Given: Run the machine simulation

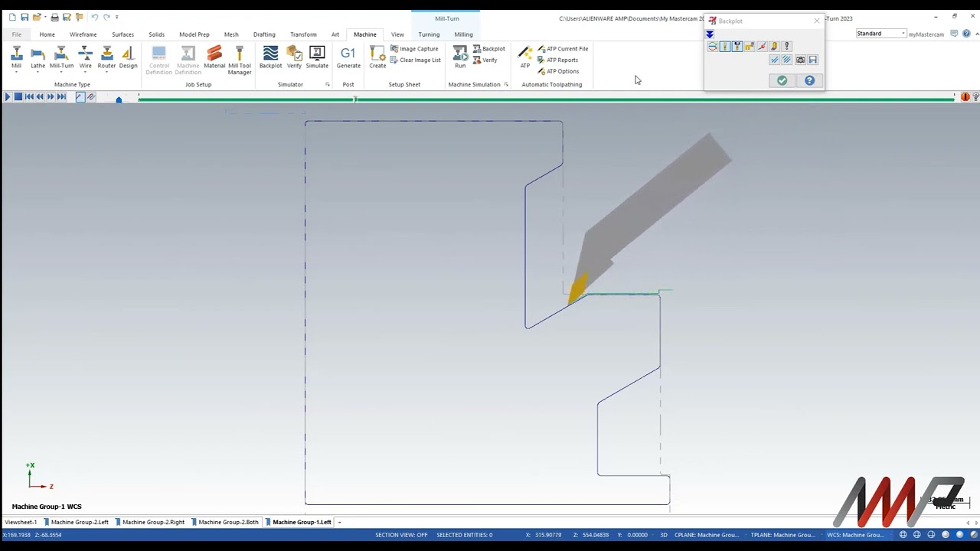Looking at the screenshot, I should coord(460,57).
